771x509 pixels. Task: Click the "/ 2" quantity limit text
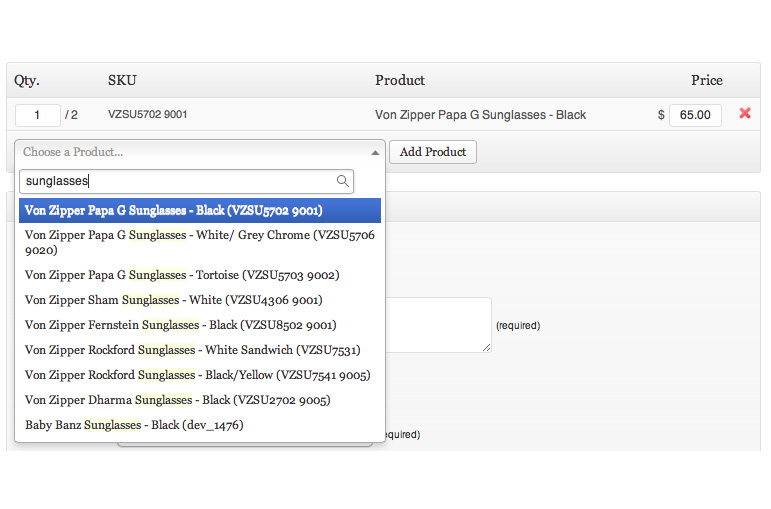(x=71, y=115)
